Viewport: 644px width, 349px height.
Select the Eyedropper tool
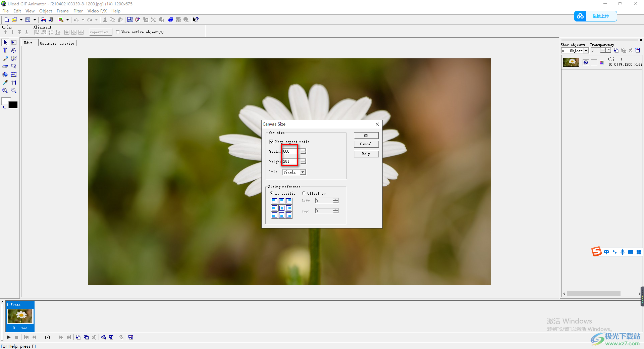pyautogui.click(x=5, y=83)
